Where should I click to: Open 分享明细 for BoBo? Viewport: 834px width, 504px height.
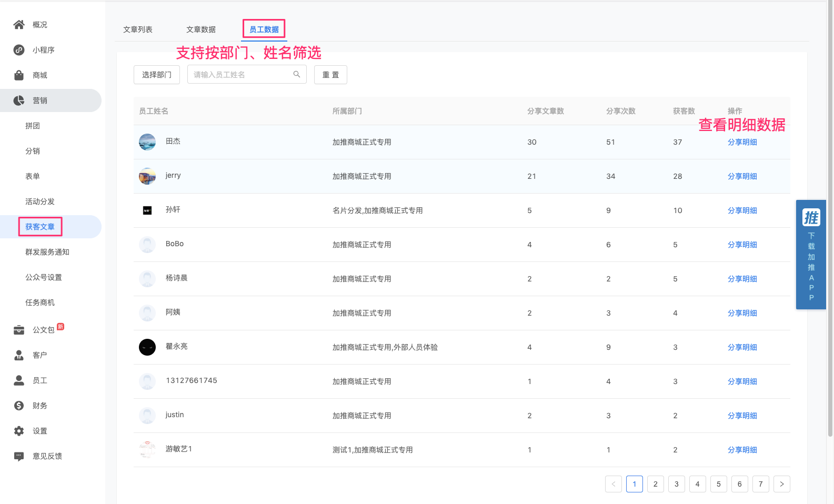(742, 245)
